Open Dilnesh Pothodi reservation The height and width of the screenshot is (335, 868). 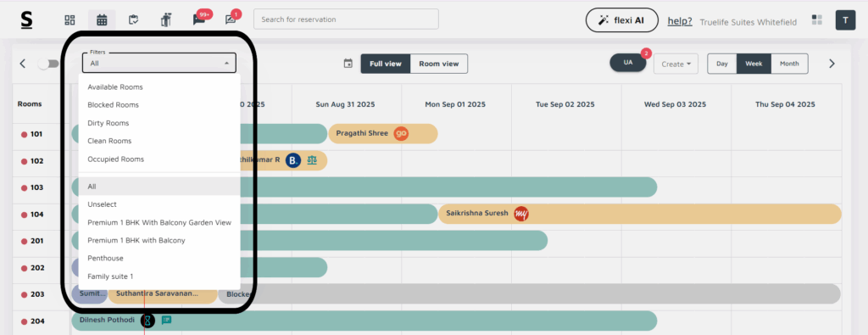tap(364, 321)
